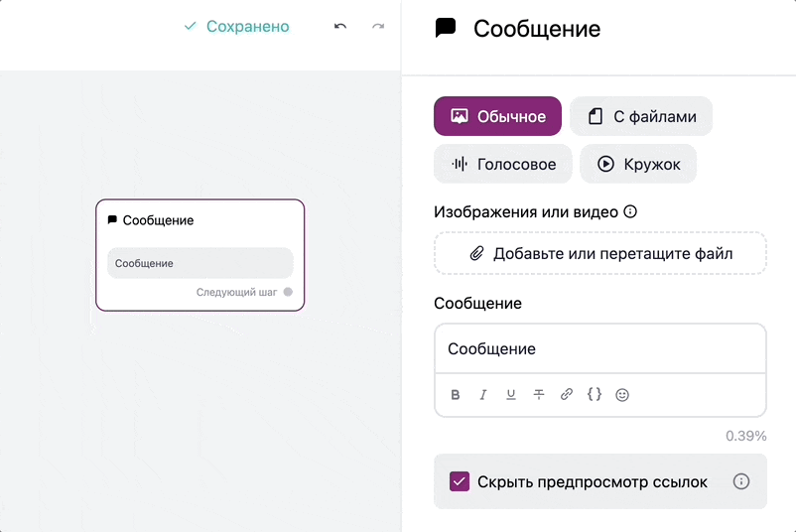Uncheck Скрыть предпросмотр ссылок checkbox
The height and width of the screenshot is (532, 796).
[460, 481]
